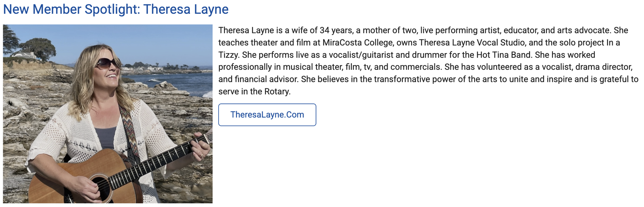The width and height of the screenshot is (644, 207).
Task: Click the word Rotary ending the bio
Action: pyautogui.click(x=277, y=92)
